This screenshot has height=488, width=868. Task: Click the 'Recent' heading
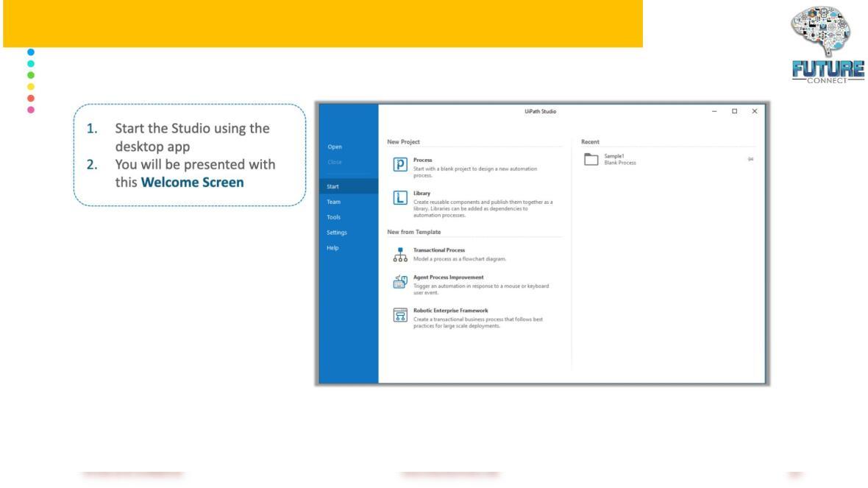(x=590, y=142)
